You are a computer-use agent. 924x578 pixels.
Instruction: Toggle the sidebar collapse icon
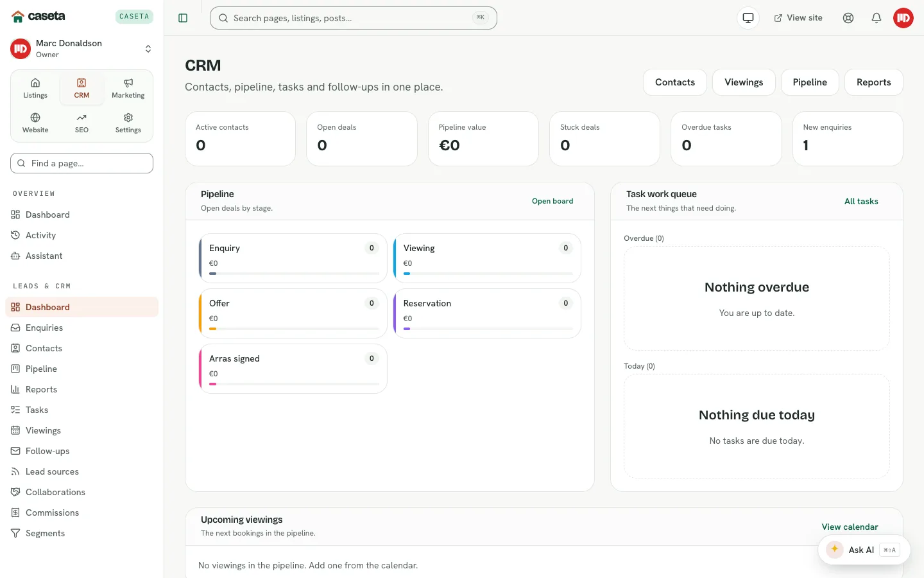[x=183, y=18]
